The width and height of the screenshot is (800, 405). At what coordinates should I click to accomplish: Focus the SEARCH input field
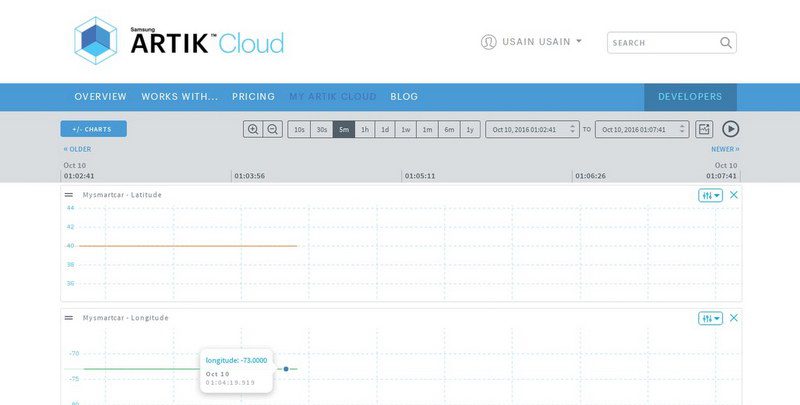coord(671,43)
